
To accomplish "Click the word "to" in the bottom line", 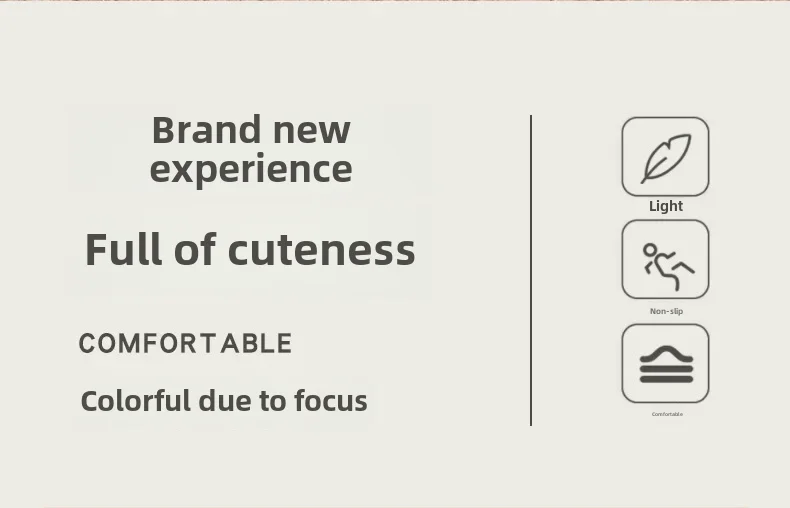I will tap(273, 401).
